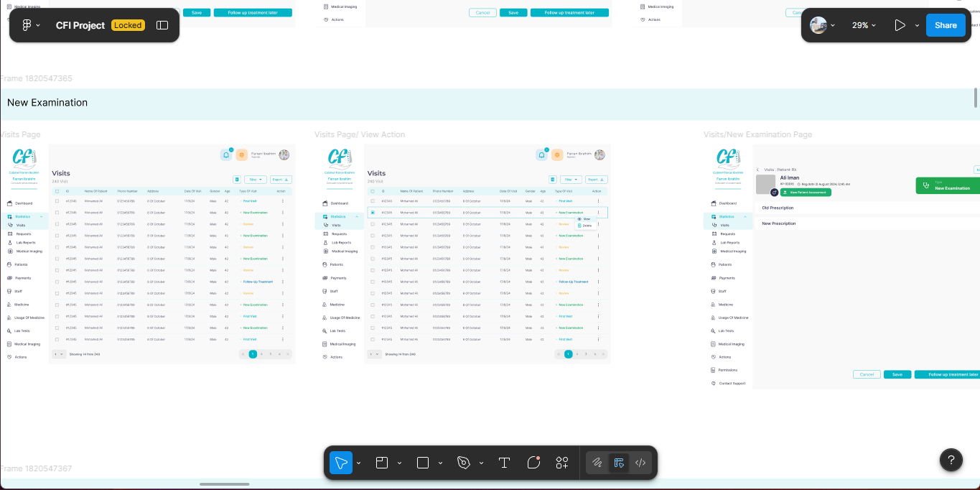Select the Pen tool
The width and height of the screenshot is (980, 490).
tap(464, 463)
